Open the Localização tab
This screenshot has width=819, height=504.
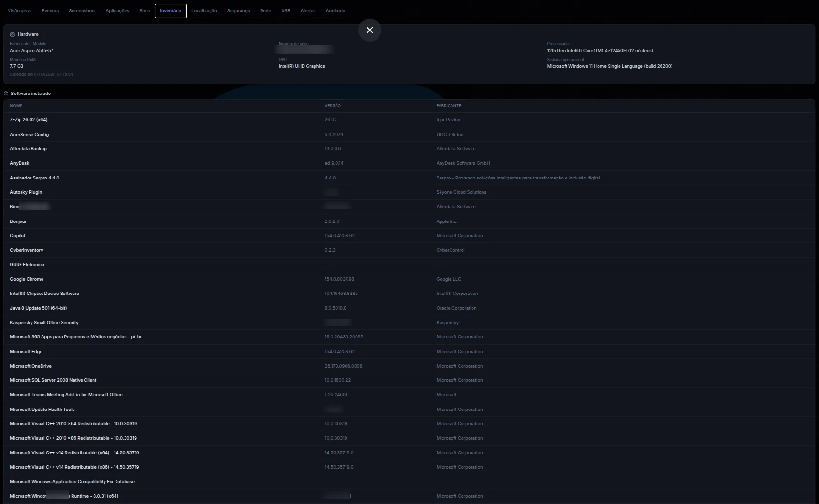tap(204, 11)
